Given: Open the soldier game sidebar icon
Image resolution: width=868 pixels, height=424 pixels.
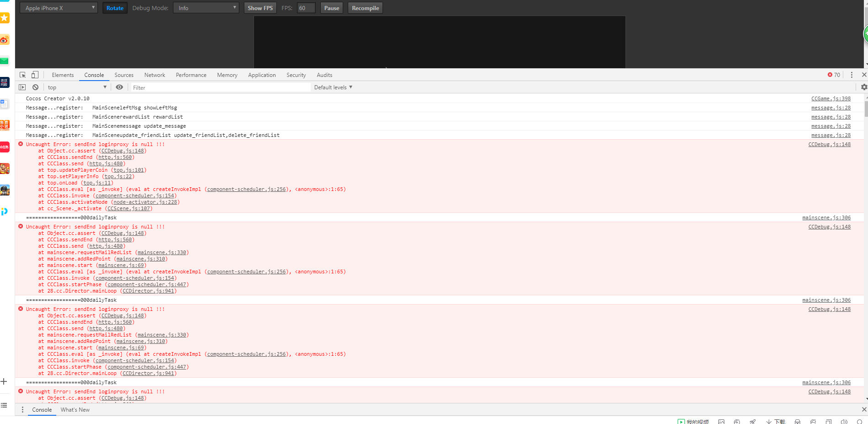Looking at the screenshot, I should 5,190.
